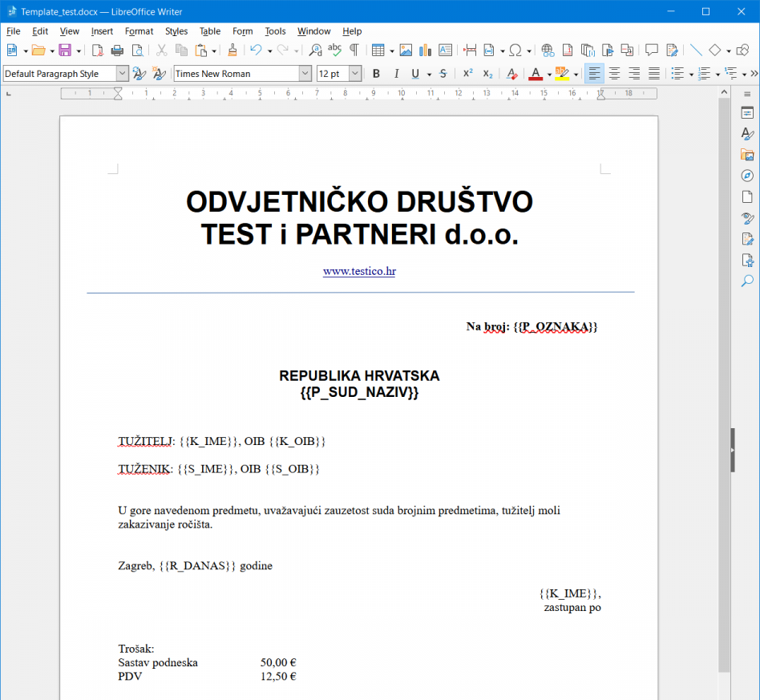Click the {{P_SUD_NAZIV}} placeholder text

(x=359, y=393)
